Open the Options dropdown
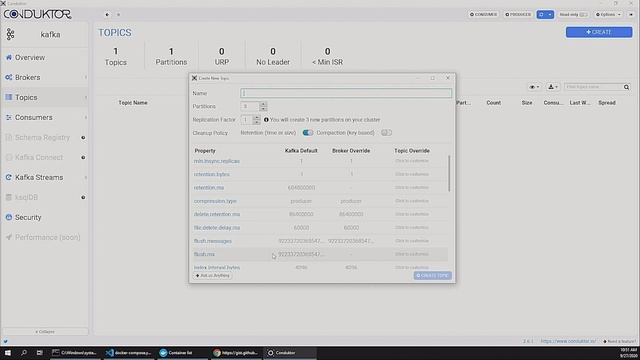Viewport: 640px width, 360px height. point(608,15)
